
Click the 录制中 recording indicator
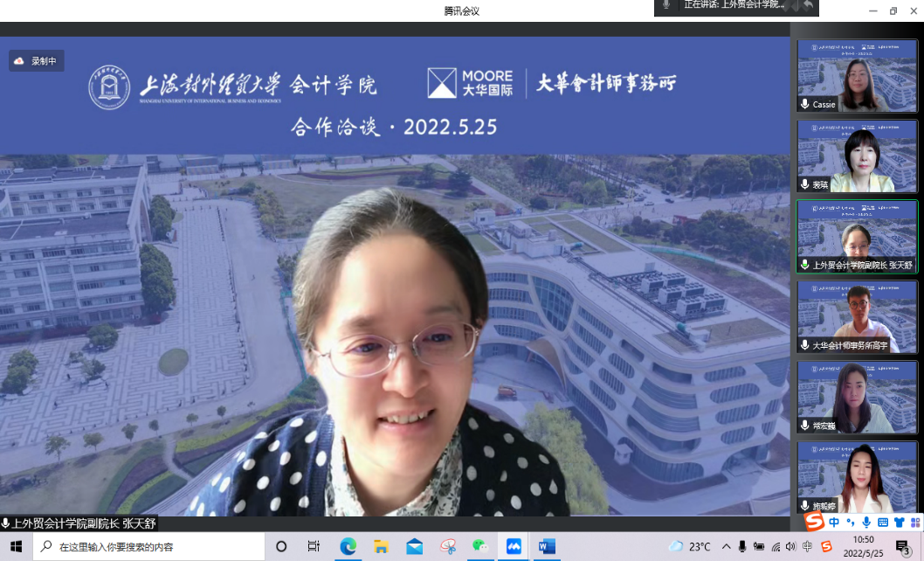[x=36, y=61]
